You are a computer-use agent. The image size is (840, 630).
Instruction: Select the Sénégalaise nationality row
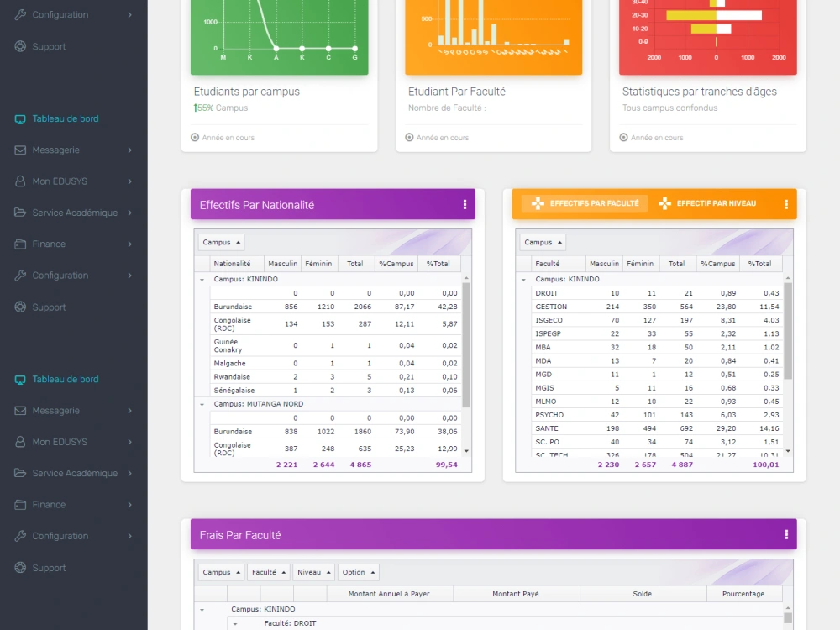tap(335, 391)
